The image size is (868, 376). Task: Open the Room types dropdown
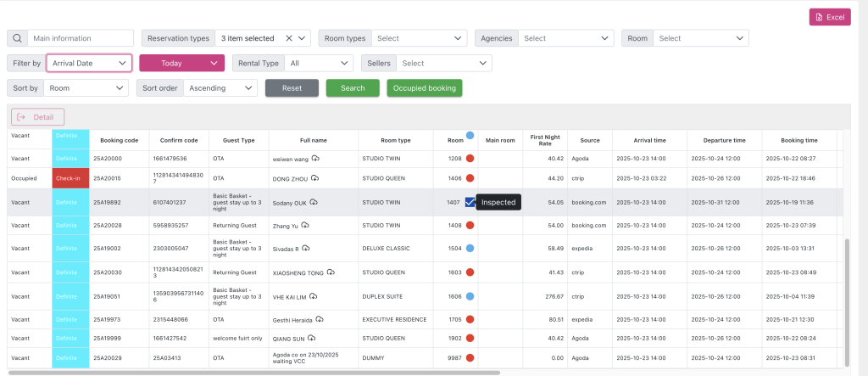(x=419, y=38)
